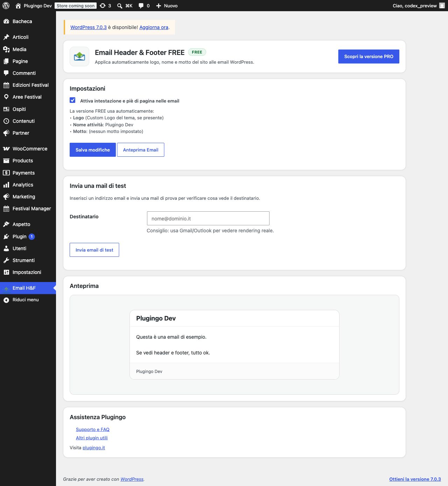Click the Plugin plug icon

click(x=6, y=237)
